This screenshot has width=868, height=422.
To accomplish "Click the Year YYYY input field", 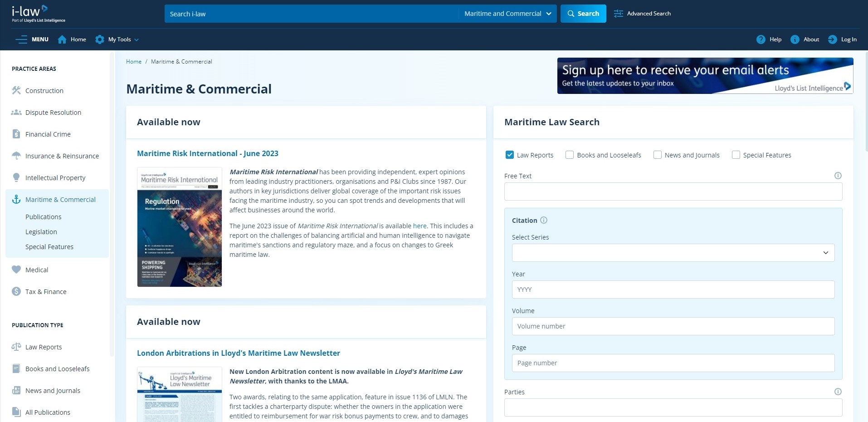I will point(673,290).
